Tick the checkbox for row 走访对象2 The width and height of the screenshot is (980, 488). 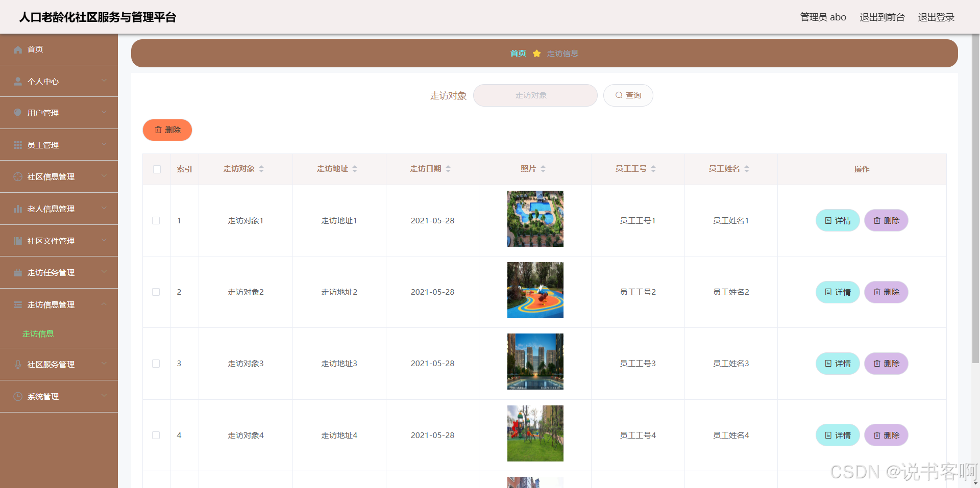[156, 292]
